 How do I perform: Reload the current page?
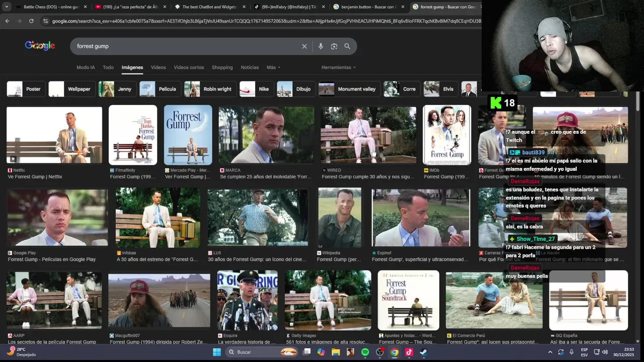pyautogui.click(x=31, y=21)
